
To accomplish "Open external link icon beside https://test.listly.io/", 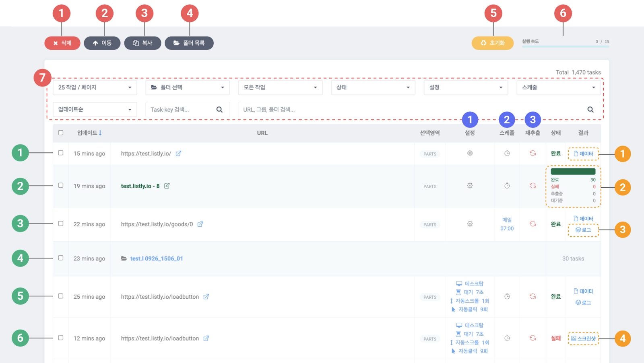I will [x=178, y=154].
